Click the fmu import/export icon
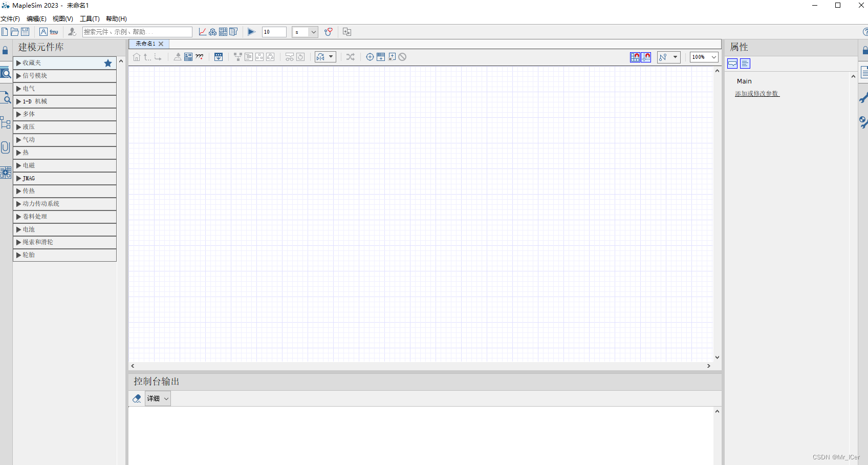 click(54, 32)
